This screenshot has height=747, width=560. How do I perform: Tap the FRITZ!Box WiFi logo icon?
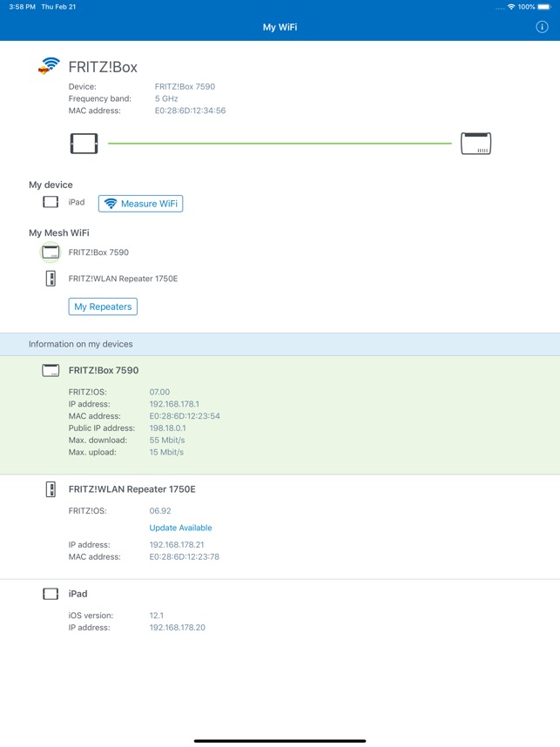[x=49, y=66]
